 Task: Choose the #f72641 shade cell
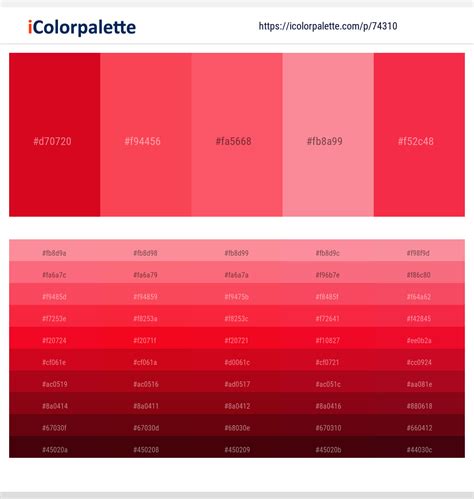[328, 316]
